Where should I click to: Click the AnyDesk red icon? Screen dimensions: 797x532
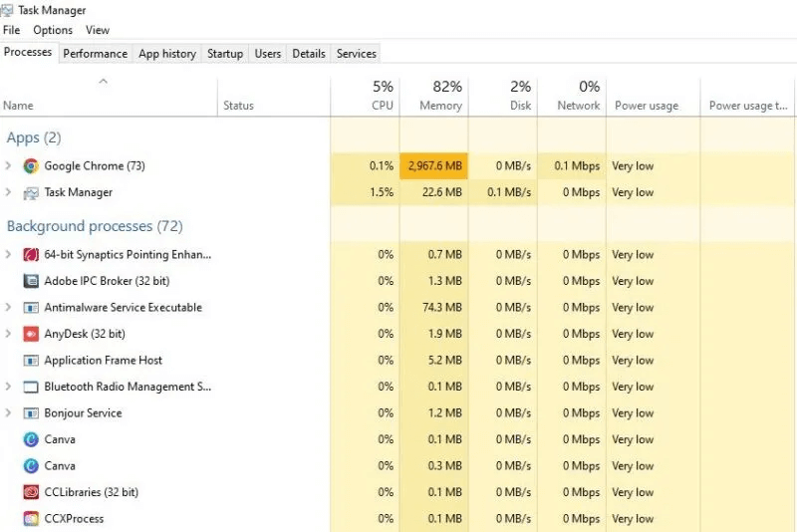point(31,334)
